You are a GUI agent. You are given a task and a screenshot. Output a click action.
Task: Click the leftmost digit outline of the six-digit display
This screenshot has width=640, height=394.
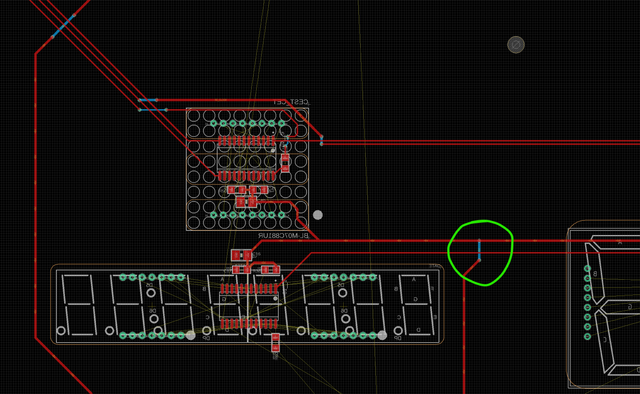coord(79,304)
